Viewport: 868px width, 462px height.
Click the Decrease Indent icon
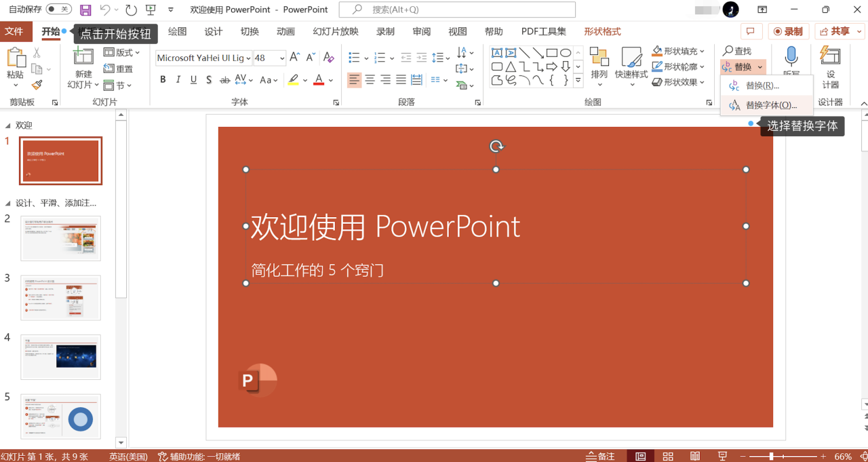tap(406, 58)
